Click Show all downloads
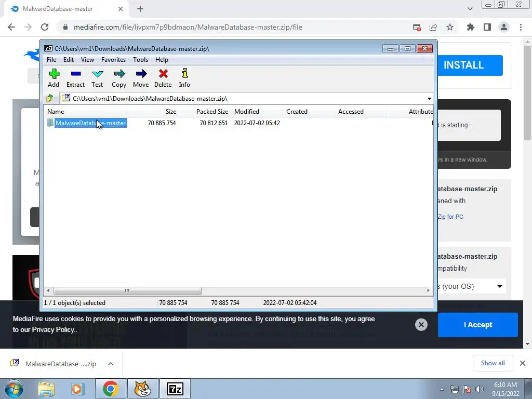 (x=493, y=363)
